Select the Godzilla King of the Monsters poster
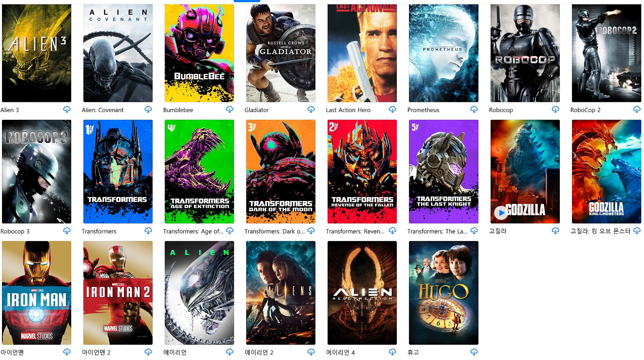Screen dimensions: 644x360 click(606, 171)
